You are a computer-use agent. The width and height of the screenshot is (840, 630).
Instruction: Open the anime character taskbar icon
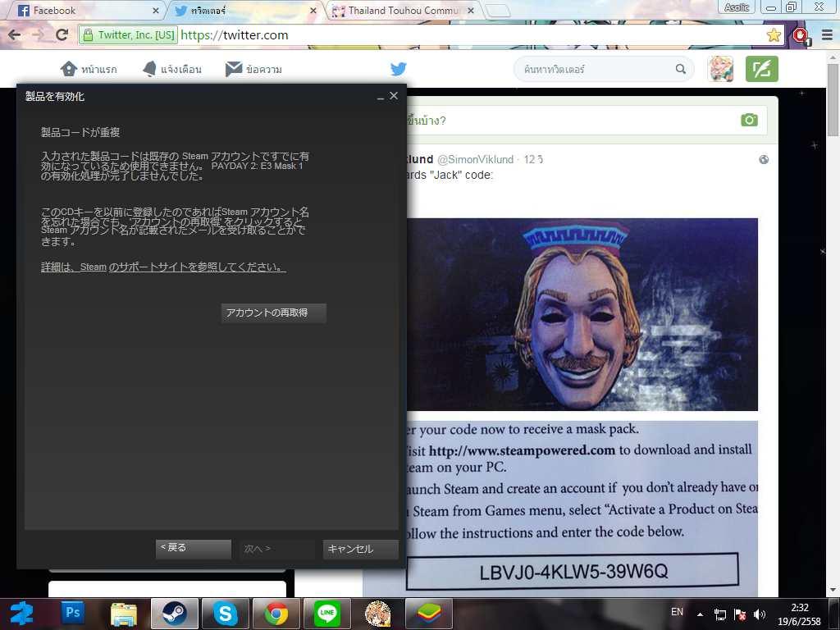click(x=377, y=614)
